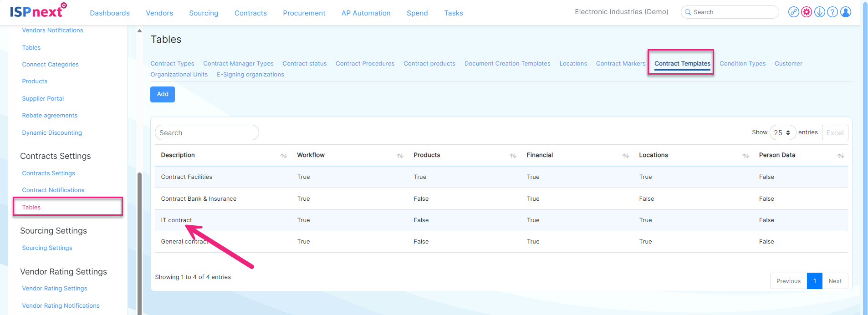
Task: Sort table by Workflow column arrows
Action: [x=400, y=156]
